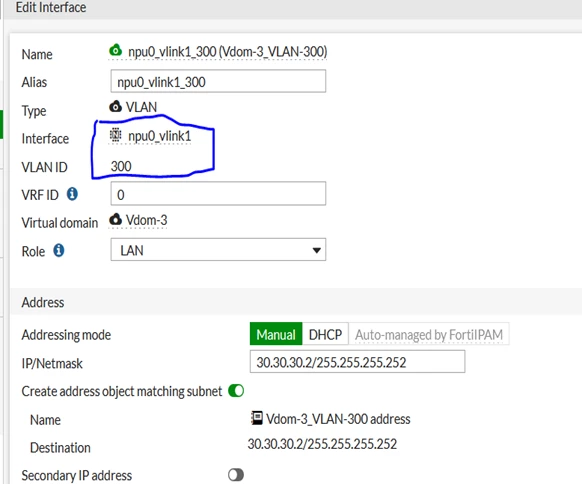Screen dimensions: 582x484
Task: Click the VRF ID info icon
Action: point(72,194)
